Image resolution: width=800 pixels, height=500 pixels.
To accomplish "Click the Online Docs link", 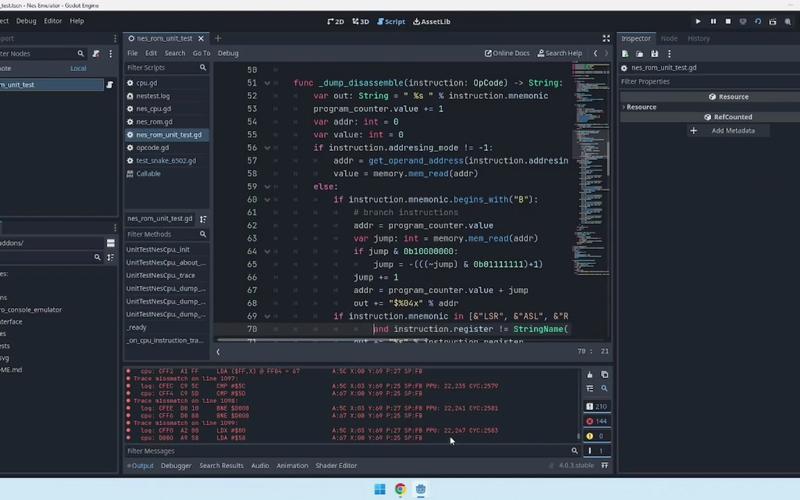I will pyautogui.click(x=507, y=53).
